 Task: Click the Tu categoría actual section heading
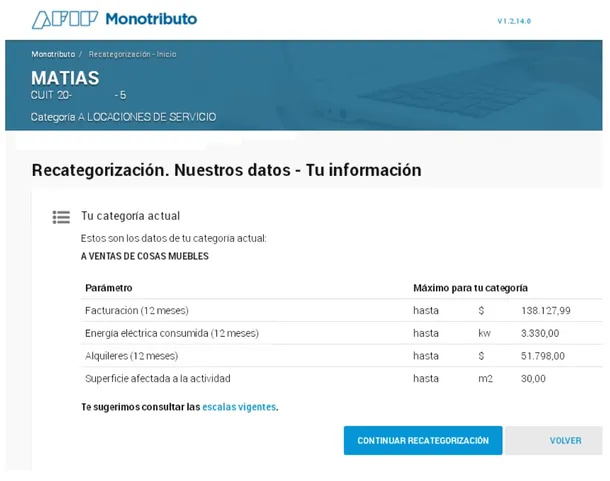[x=130, y=216]
